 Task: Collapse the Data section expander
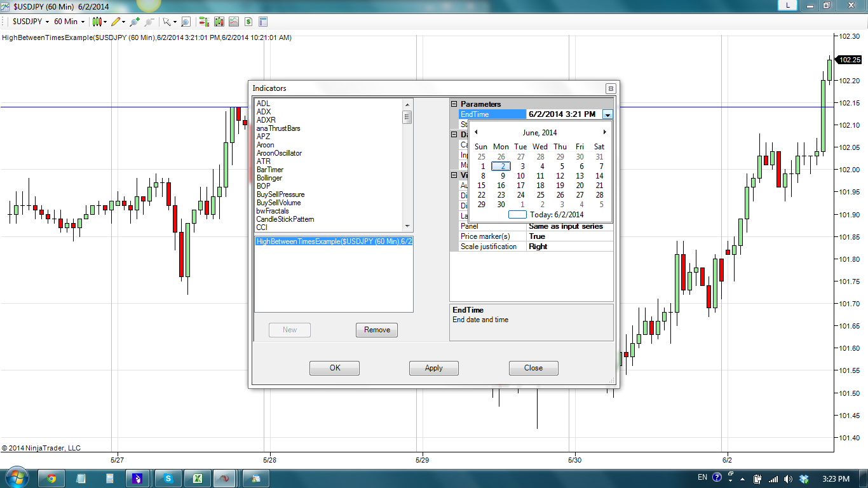coord(454,135)
